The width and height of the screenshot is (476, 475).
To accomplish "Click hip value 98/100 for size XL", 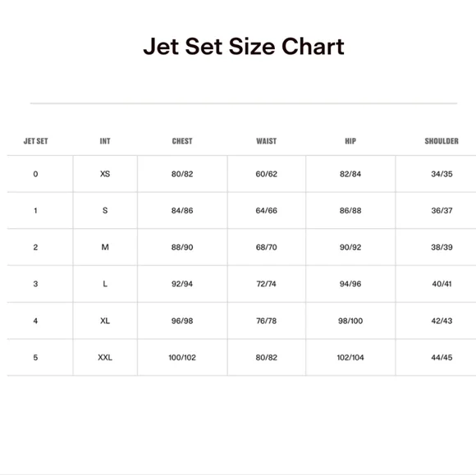I will [350, 321].
